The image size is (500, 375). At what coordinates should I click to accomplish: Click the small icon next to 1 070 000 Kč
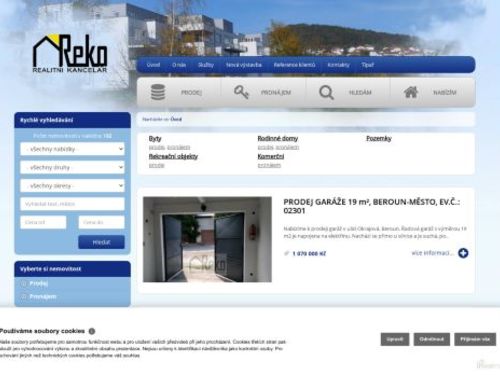[x=286, y=254]
